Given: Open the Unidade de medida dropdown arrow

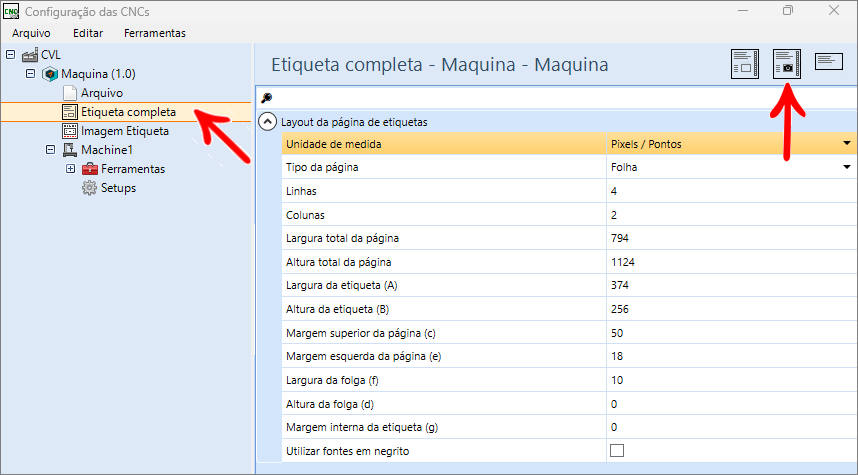Looking at the screenshot, I should [x=847, y=143].
